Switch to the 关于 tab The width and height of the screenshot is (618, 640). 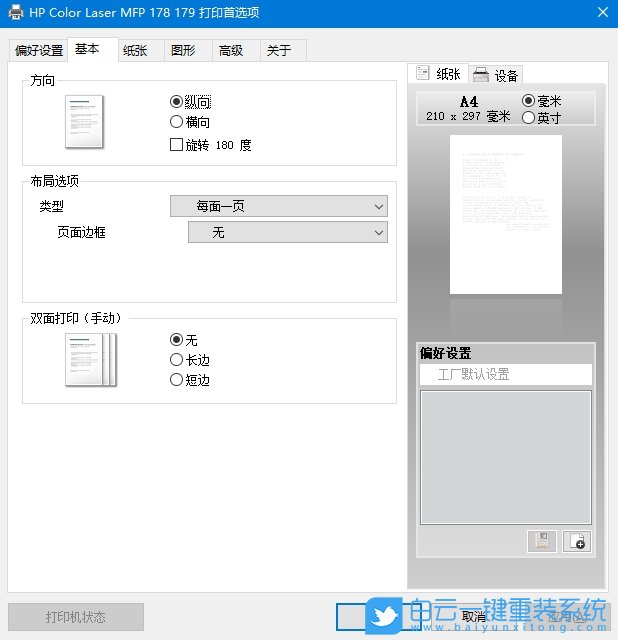tap(283, 51)
